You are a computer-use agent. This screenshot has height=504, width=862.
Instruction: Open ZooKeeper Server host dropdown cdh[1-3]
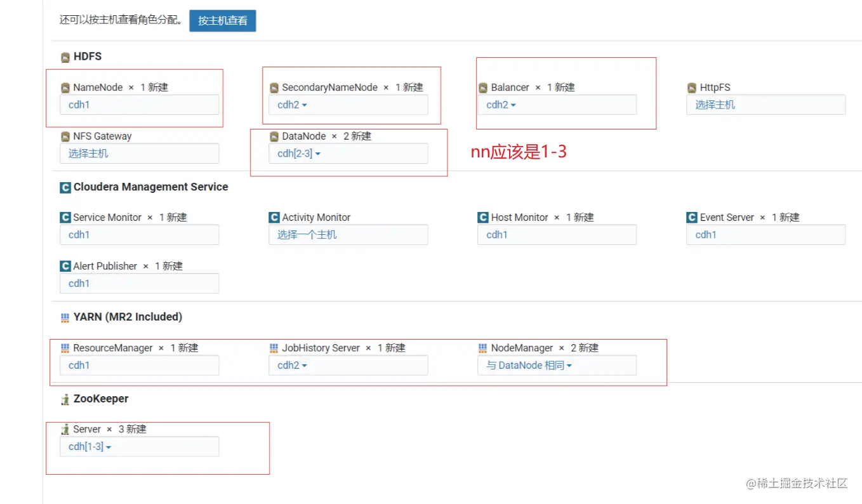coord(139,447)
